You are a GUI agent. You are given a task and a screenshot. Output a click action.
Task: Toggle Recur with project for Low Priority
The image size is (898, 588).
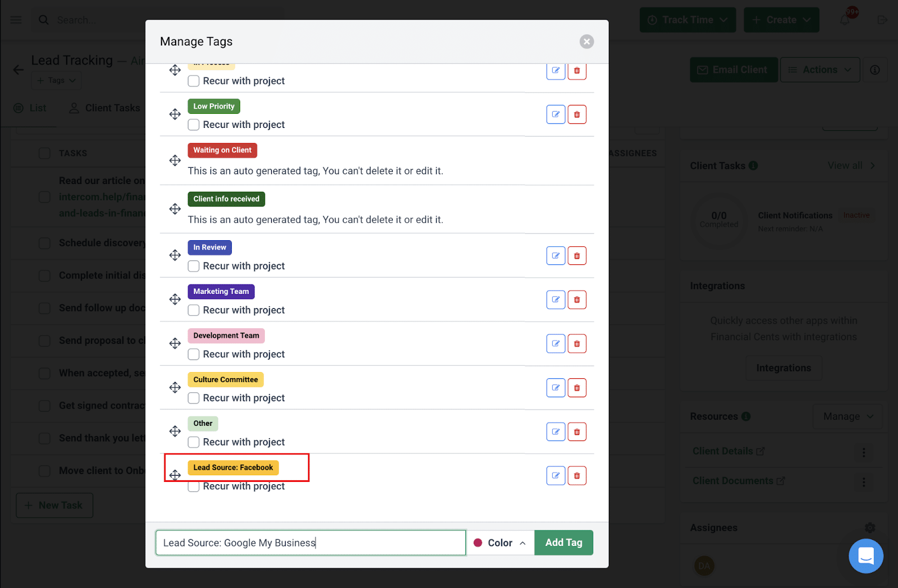click(194, 125)
